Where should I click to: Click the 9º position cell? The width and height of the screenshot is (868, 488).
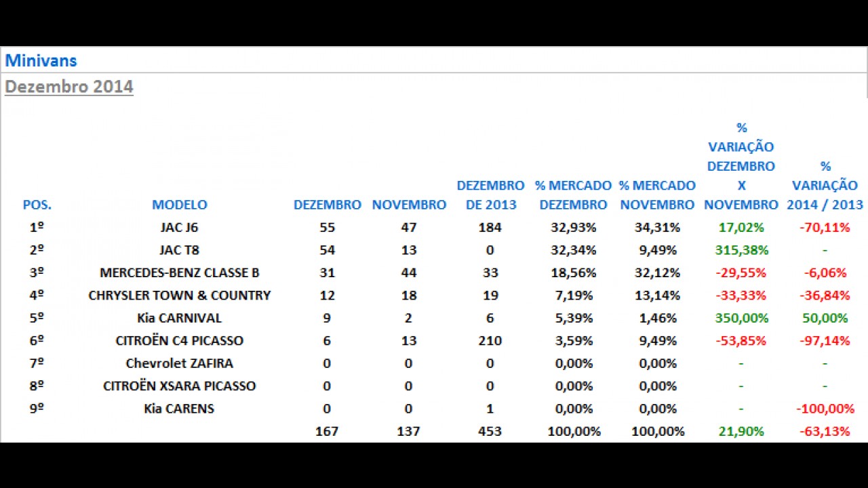point(37,409)
